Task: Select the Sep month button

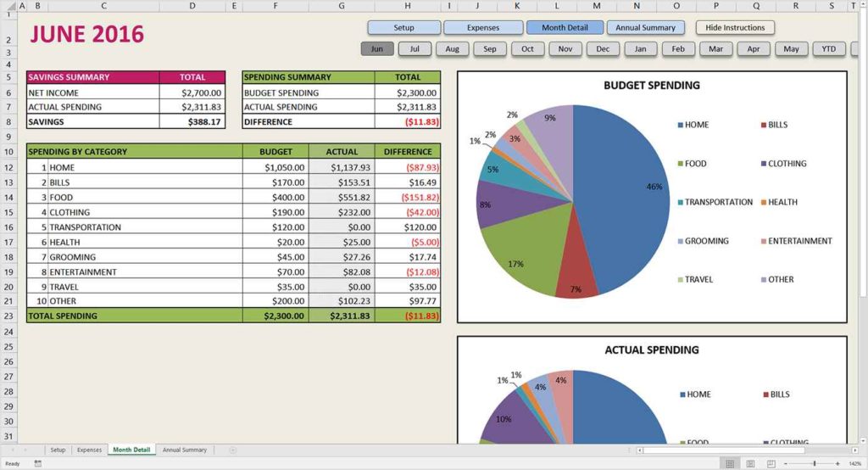Action: [x=490, y=48]
